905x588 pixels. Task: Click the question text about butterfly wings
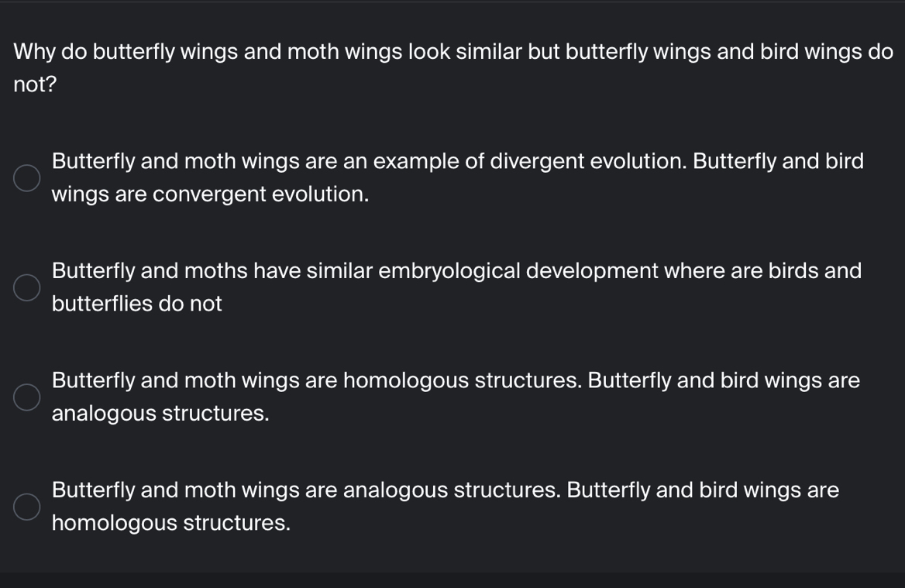pyautogui.click(x=453, y=68)
